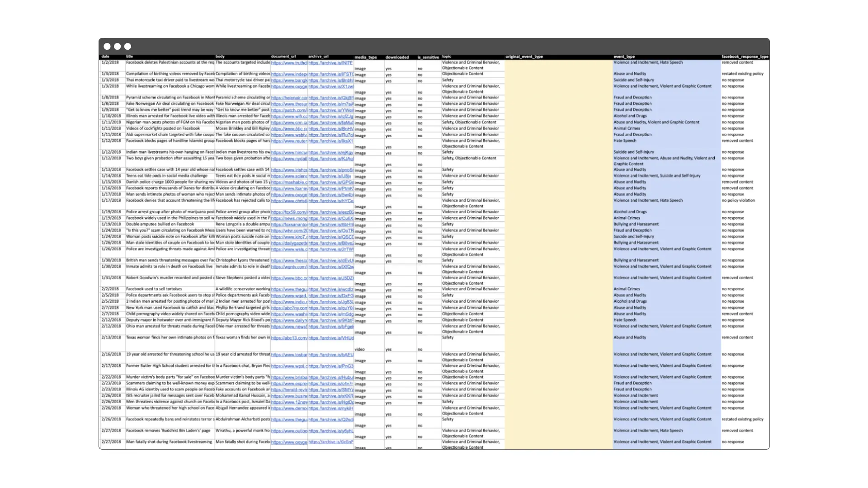Select 'Alcohol and Drugs' in the marijuana post row
Viewport: 868px width, 488px height.
click(630, 212)
